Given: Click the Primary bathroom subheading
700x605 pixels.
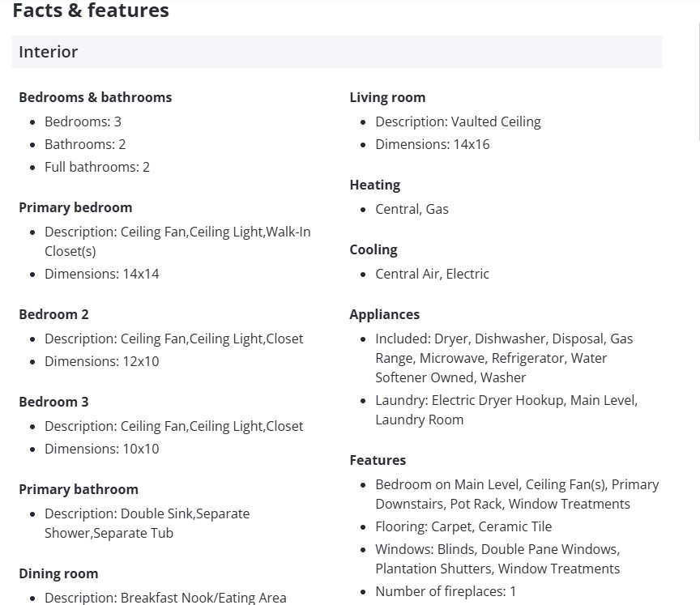Looking at the screenshot, I should pyautogui.click(x=79, y=489).
